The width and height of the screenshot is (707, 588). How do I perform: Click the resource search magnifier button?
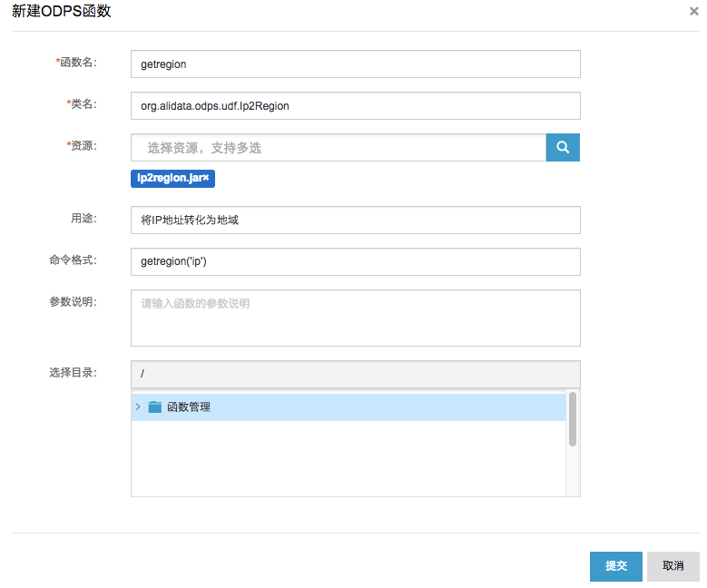tap(563, 148)
